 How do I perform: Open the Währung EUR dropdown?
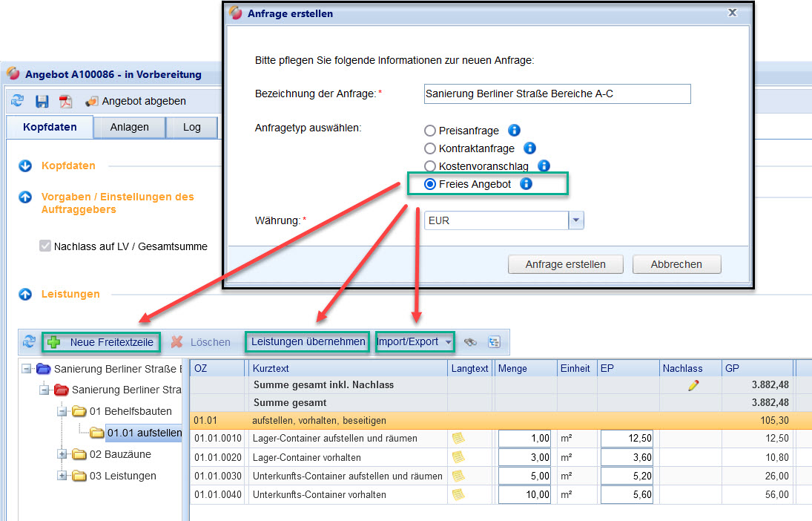click(576, 220)
